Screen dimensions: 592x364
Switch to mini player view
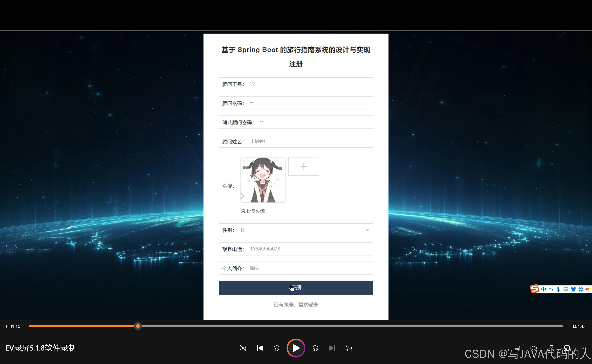click(567, 348)
